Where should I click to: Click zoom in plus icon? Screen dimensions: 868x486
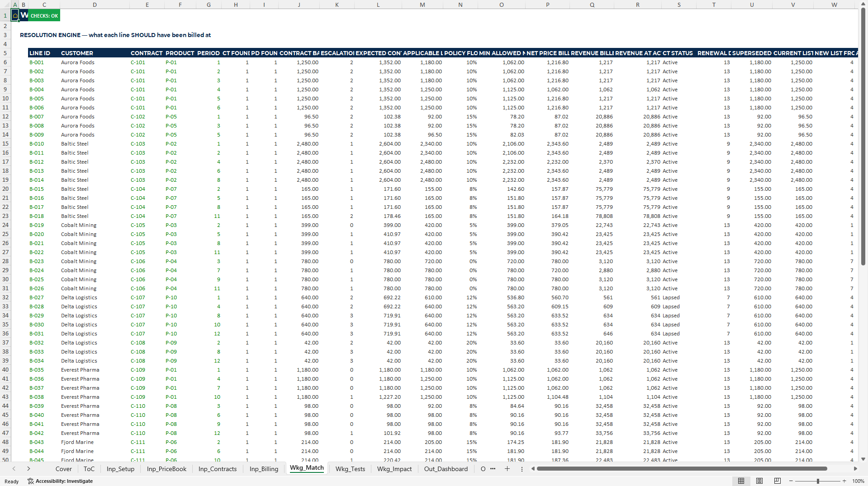pos(844,481)
